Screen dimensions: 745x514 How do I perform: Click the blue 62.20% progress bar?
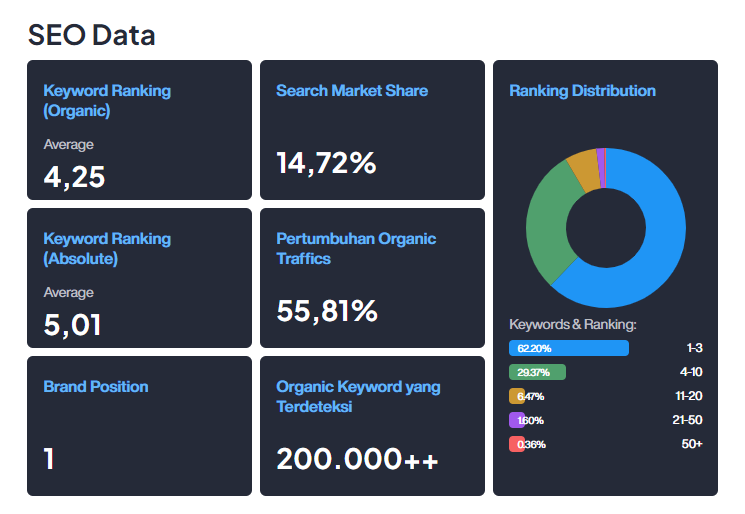[x=569, y=348]
